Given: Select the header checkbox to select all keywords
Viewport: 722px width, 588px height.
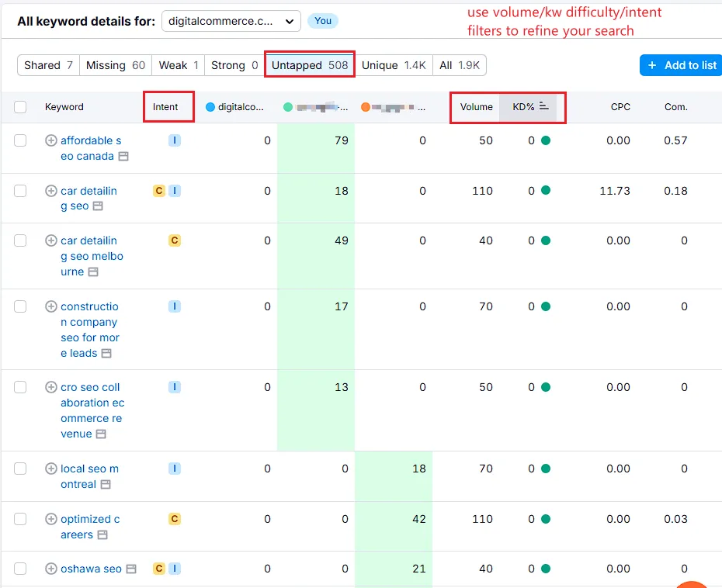Looking at the screenshot, I should (x=20, y=107).
